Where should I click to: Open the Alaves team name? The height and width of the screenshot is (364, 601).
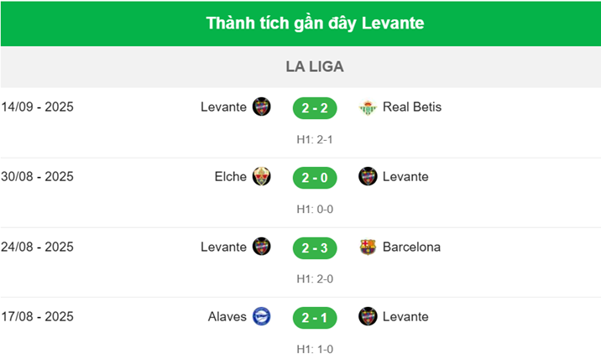227,317
